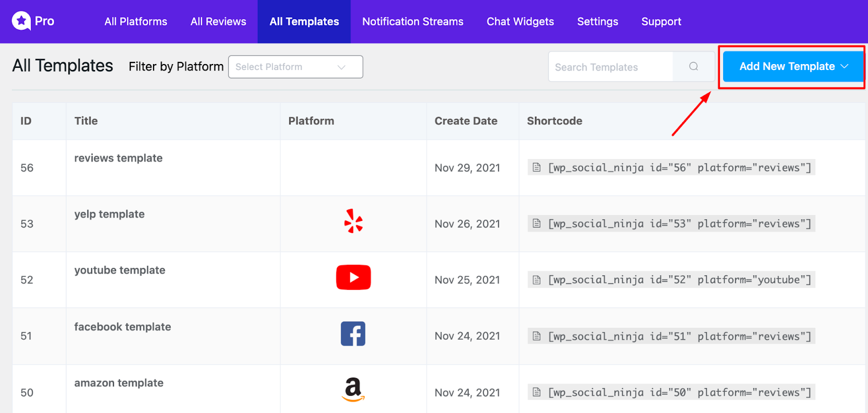The height and width of the screenshot is (413, 868).
Task: Click the WP Social Ninja star logo
Action: click(x=21, y=21)
